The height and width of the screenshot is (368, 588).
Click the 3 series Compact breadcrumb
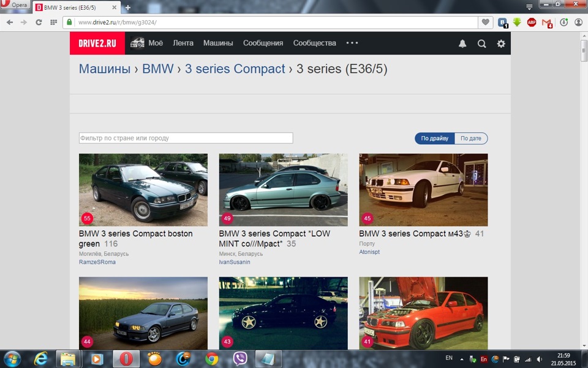235,69
